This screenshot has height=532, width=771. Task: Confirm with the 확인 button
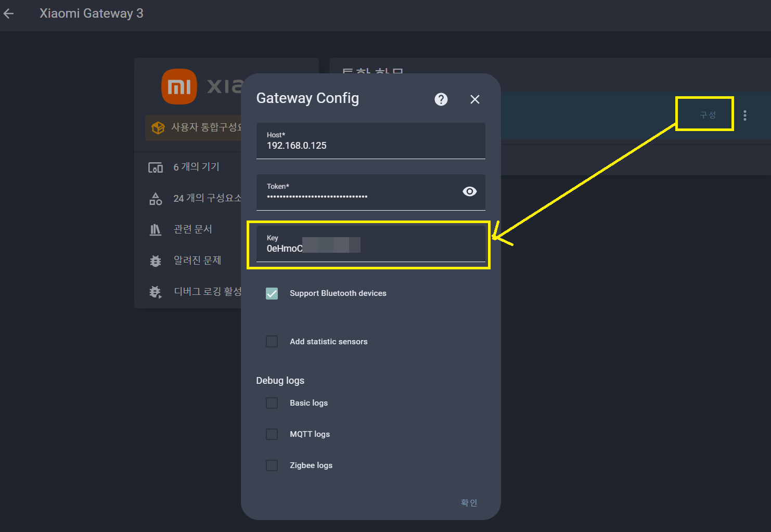tap(469, 502)
